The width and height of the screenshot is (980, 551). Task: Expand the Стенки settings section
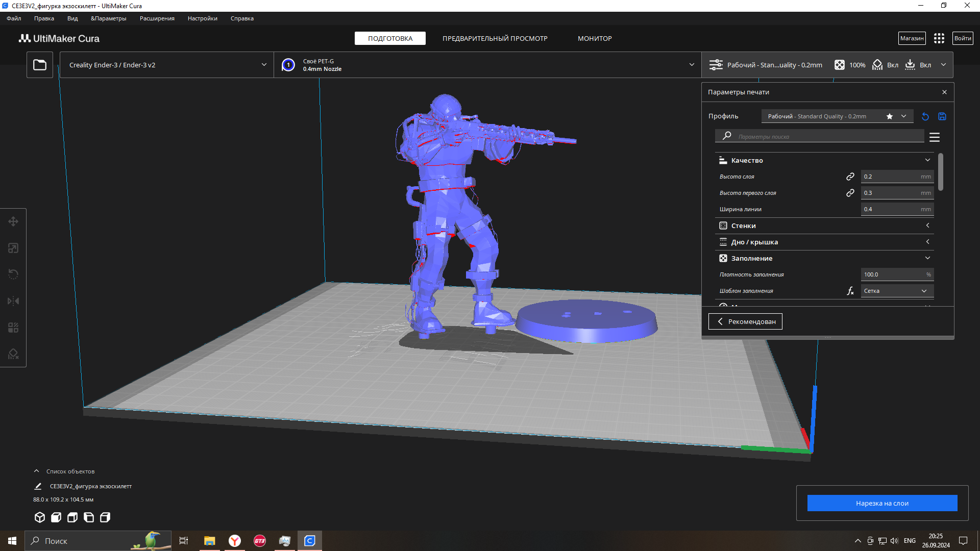(x=824, y=226)
